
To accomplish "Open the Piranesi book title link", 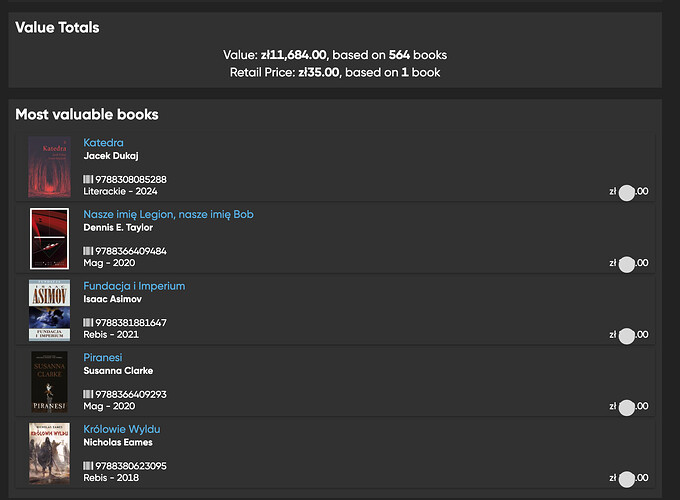I will pyautogui.click(x=104, y=358).
